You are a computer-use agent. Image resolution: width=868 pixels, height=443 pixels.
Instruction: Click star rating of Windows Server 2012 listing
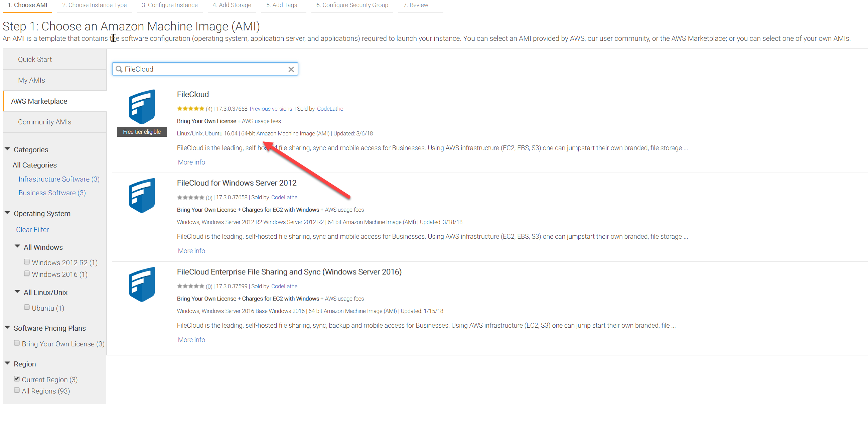(190, 198)
